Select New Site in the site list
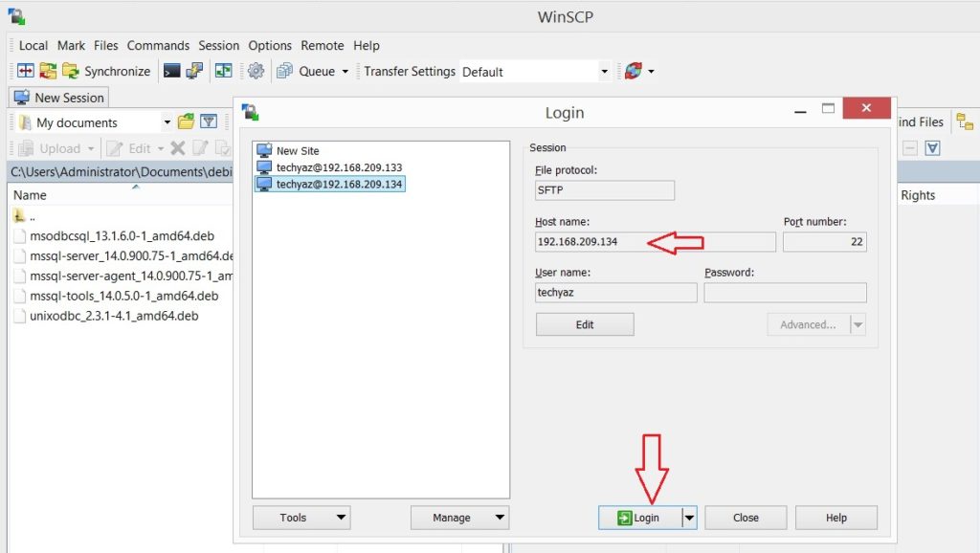 [297, 151]
